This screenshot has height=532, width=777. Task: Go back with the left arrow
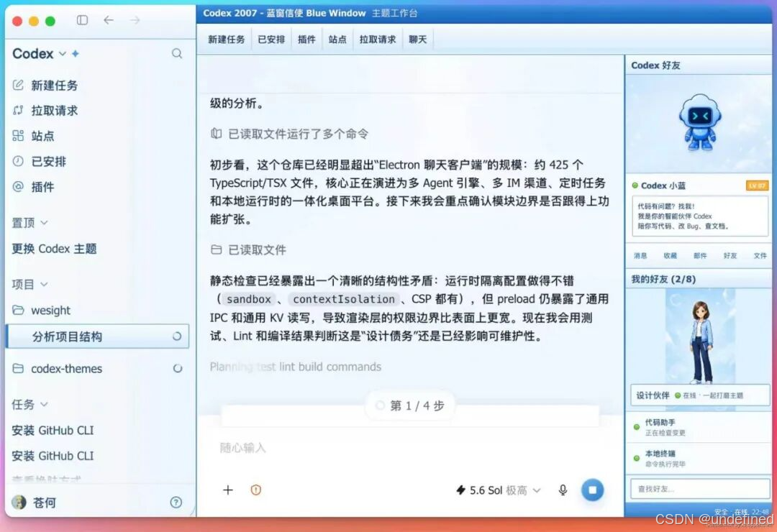pyautogui.click(x=109, y=20)
